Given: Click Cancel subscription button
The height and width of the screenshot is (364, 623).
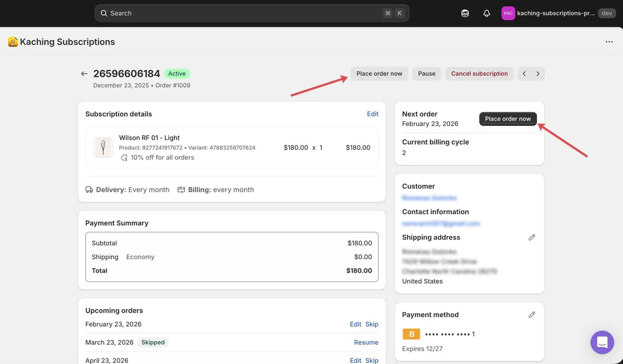Looking at the screenshot, I should (480, 74).
